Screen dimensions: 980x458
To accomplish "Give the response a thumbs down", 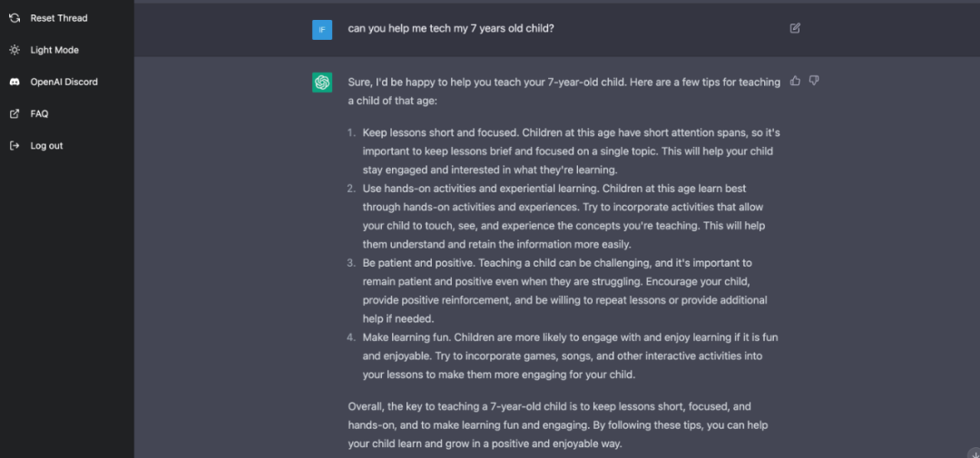I will tap(814, 81).
